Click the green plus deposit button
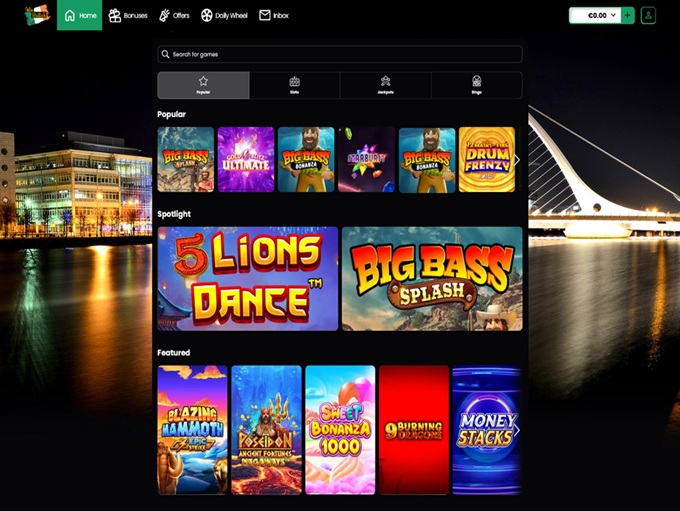This screenshot has height=511, width=680. (x=627, y=15)
